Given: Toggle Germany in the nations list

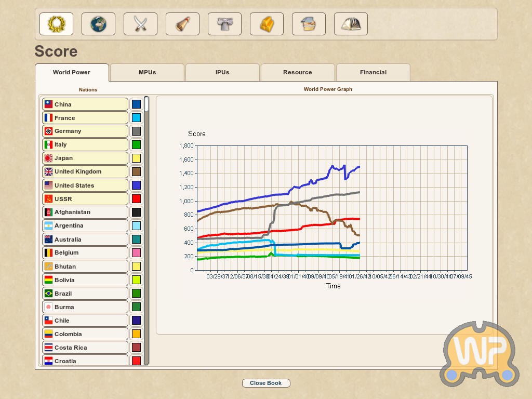Looking at the screenshot, I should tap(85, 131).
